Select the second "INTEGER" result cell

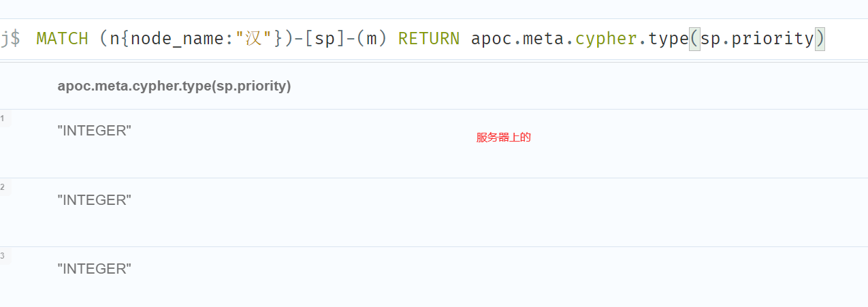pos(94,199)
